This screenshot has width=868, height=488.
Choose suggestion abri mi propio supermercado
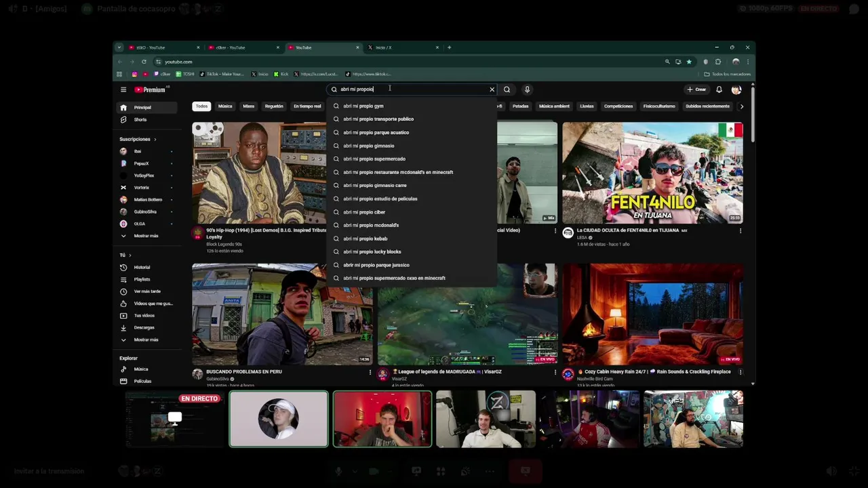(412, 159)
